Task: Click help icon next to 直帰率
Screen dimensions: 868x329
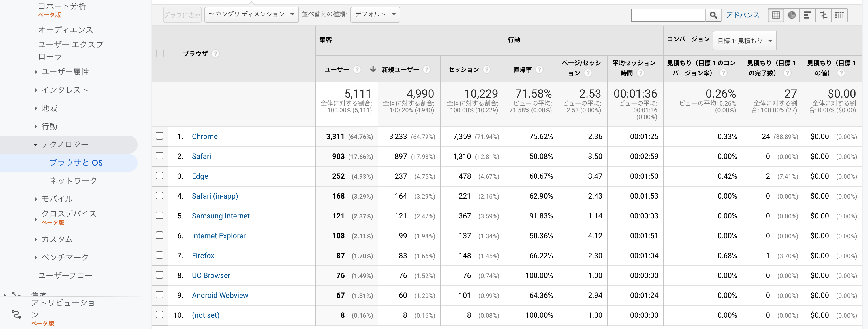Action: tap(540, 69)
